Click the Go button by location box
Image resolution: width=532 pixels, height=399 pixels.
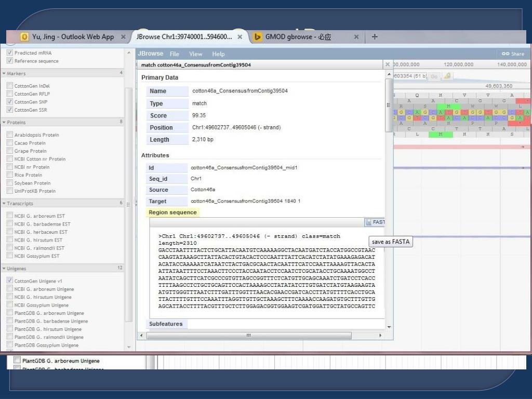[x=434, y=76]
